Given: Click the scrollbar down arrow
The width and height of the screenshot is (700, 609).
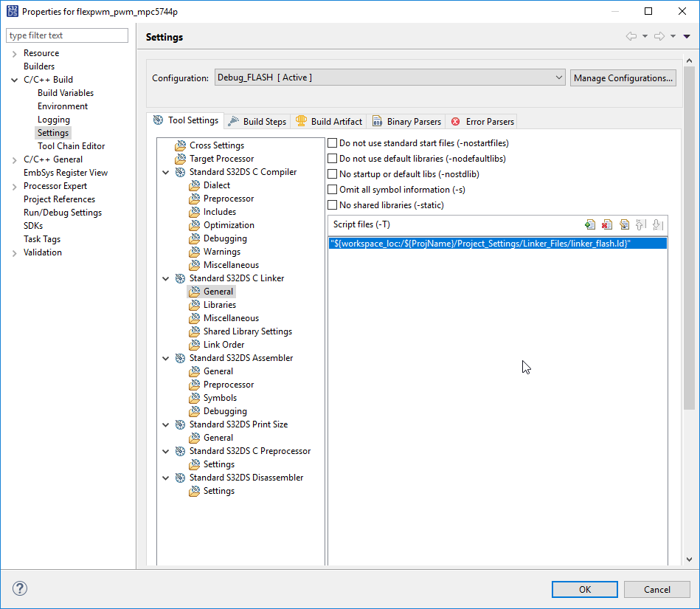Looking at the screenshot, I should click(x=689, y=559).
